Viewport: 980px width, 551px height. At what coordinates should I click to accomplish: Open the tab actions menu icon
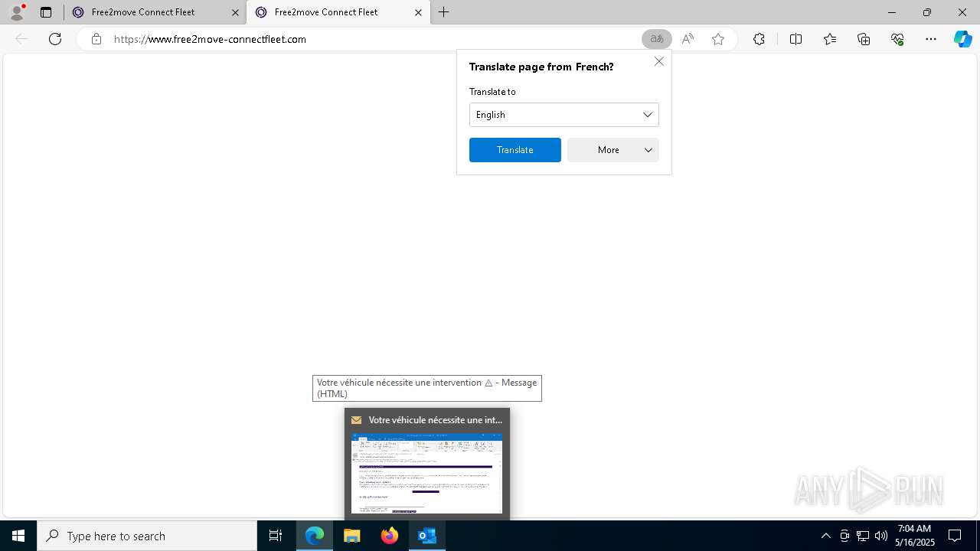coord(46,12)
